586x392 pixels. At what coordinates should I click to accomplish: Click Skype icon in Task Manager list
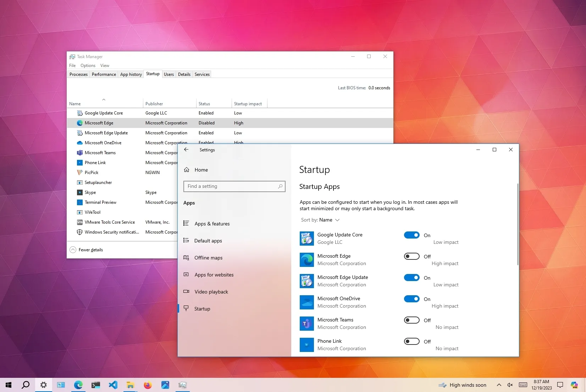point(80,192)
